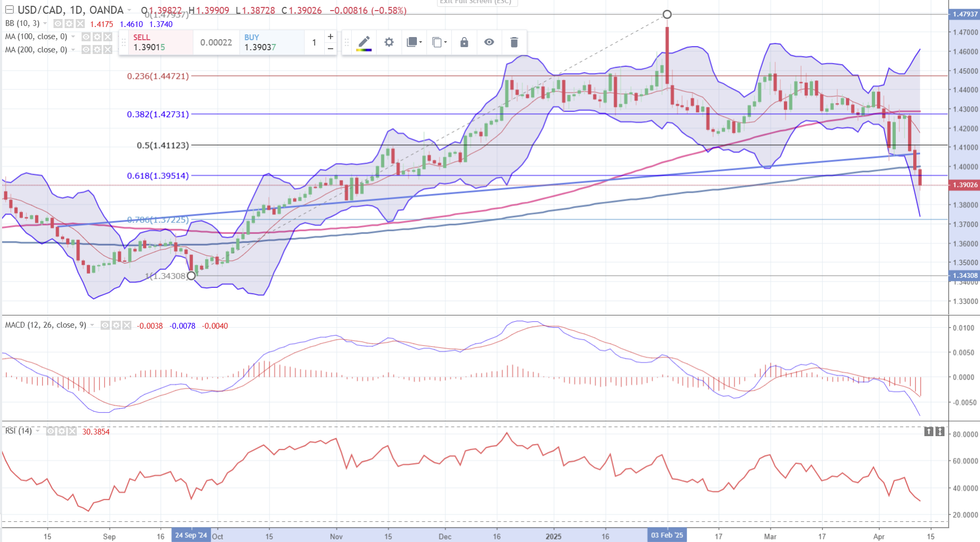Open drawing settings gear in floating toolbar
Viewport: 980px width, 542px height.
tap(389, 42)
